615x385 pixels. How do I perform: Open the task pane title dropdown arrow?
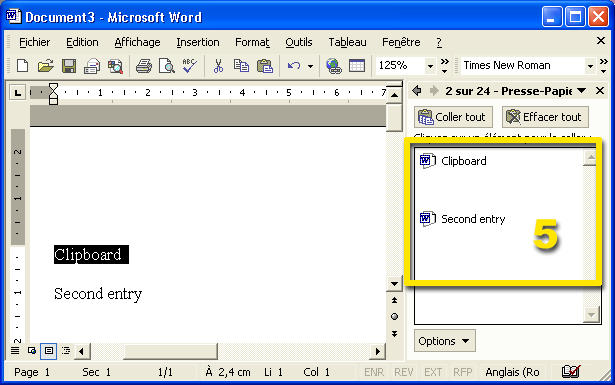(x=582, y=91)
